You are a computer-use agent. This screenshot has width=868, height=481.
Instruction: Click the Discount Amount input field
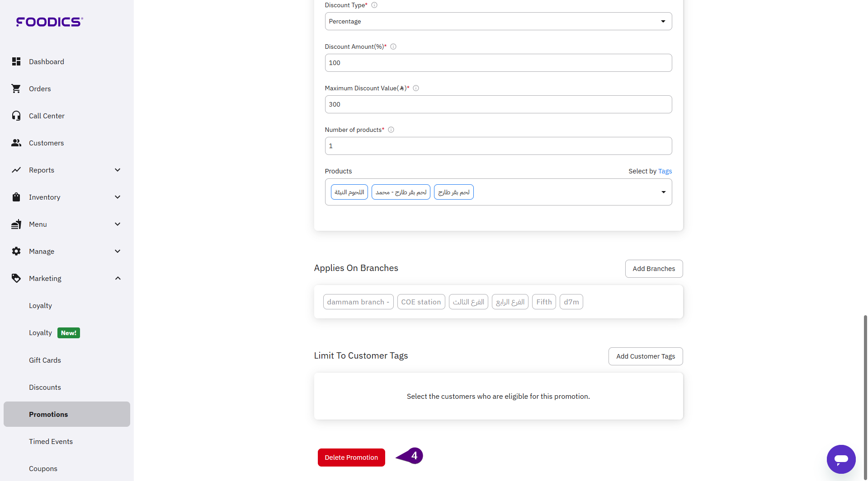pyautogui.click(x=498, y=63)
